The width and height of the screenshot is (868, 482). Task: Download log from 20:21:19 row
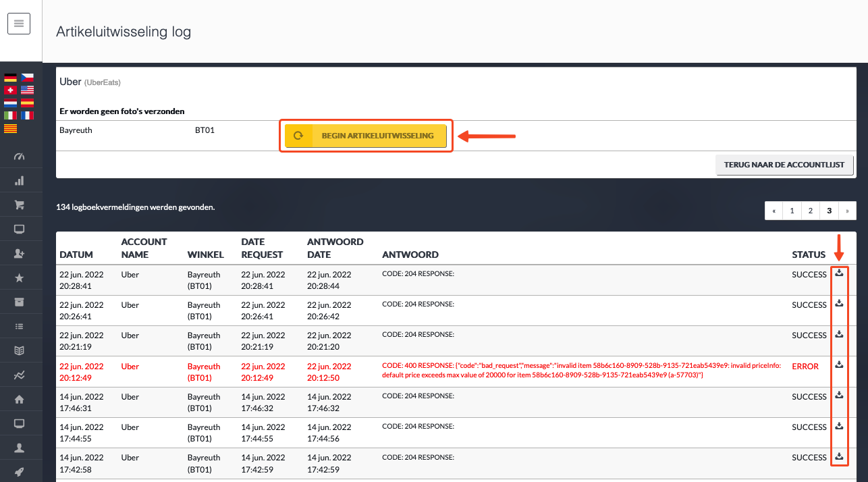click(839, 333)
